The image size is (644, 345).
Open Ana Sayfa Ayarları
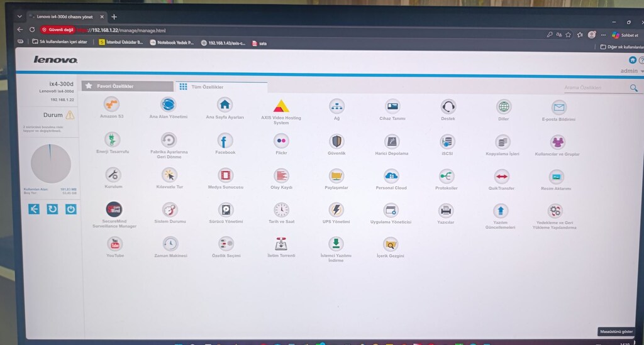tap(225, 105)
